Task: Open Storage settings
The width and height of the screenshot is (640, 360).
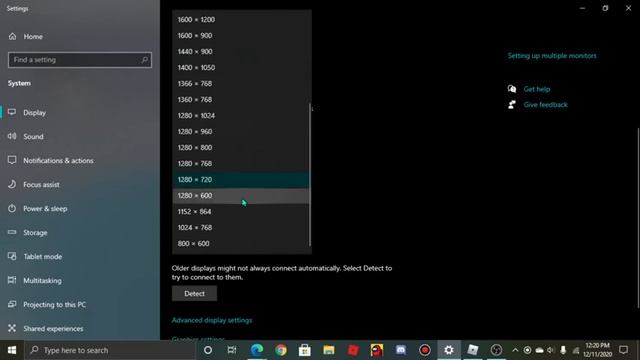Action: coord(35,233)
